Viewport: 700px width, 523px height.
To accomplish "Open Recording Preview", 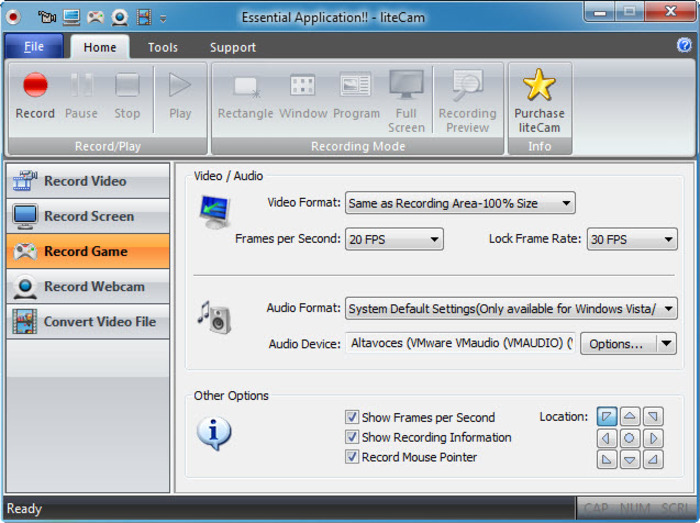I will [467, 100].
